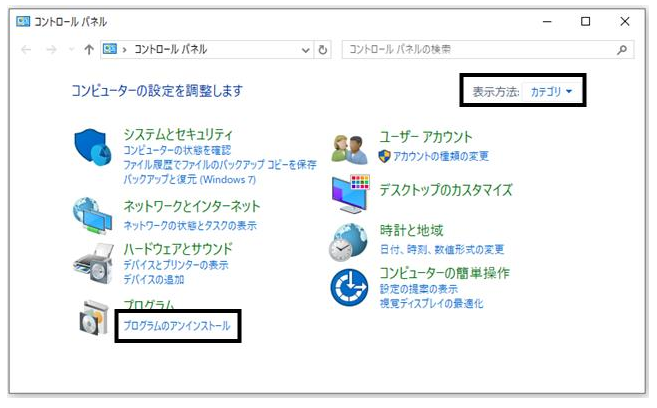The height and width of the screenshot is (408, 657).
Task: Click the Control Panel title bar icon
Action: 23,21
